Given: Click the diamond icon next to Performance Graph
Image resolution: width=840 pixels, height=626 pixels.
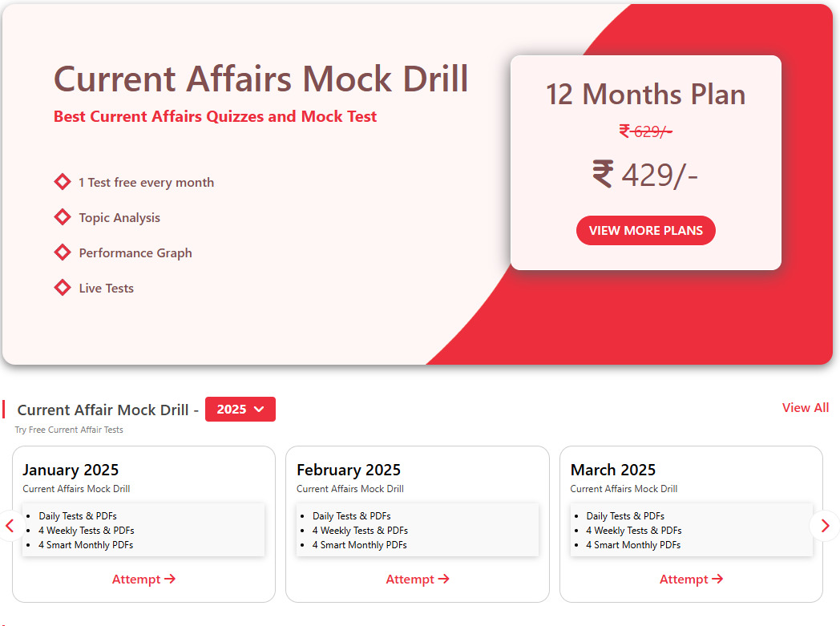Looking at the screenshot, I should pos(63,252).
